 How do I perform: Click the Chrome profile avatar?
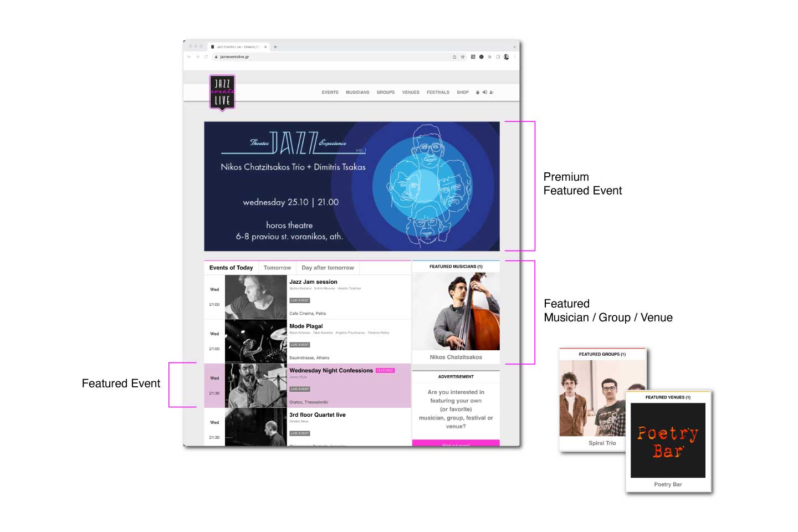click(506, 57)
